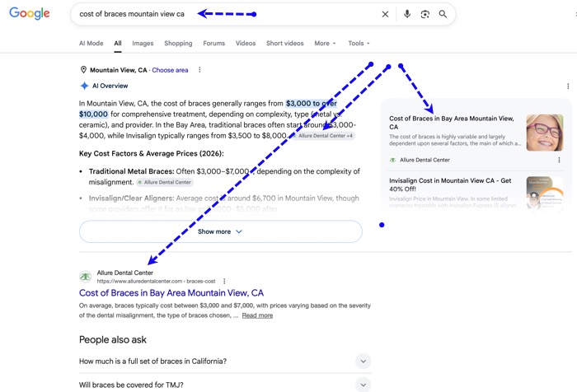577x392 pixels.
Task: Click the 'Mountain View, CA' location text
Action: click(x=118, y=70)
